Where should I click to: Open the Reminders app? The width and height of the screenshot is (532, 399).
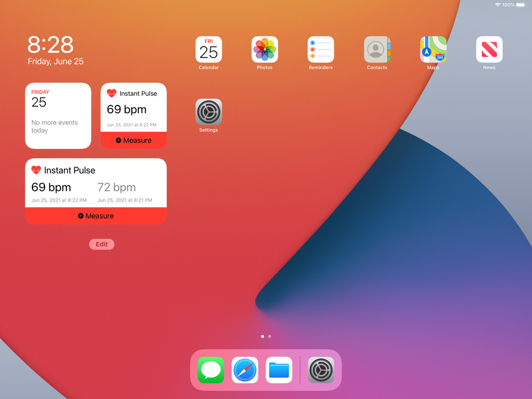pyautogui.click(x=321, y=49)
